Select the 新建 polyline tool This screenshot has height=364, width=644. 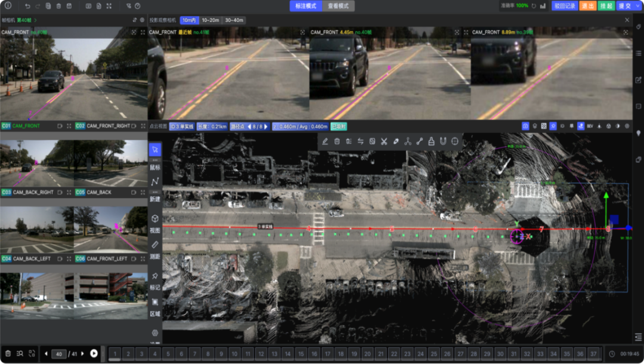click(x=155, y=185)
